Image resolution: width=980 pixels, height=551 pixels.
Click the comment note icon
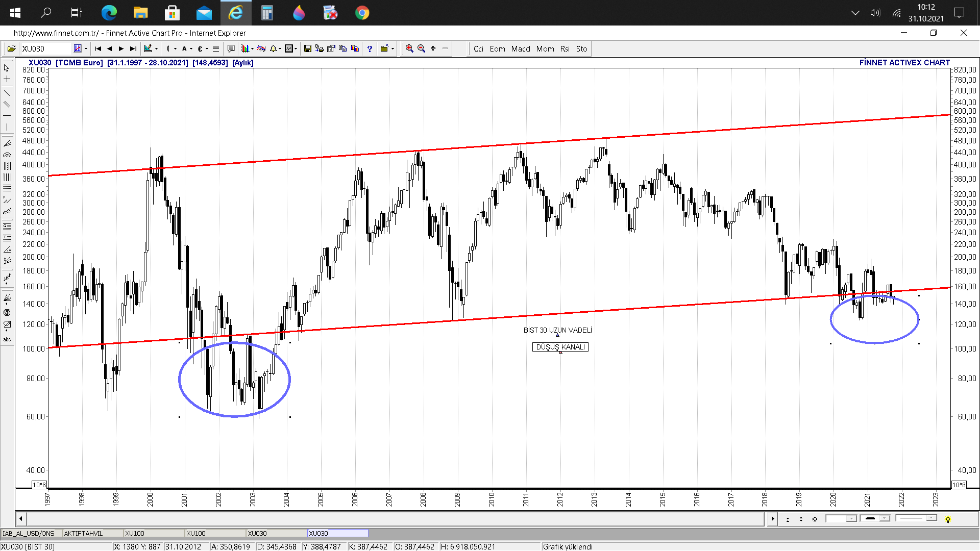[231, 49]
